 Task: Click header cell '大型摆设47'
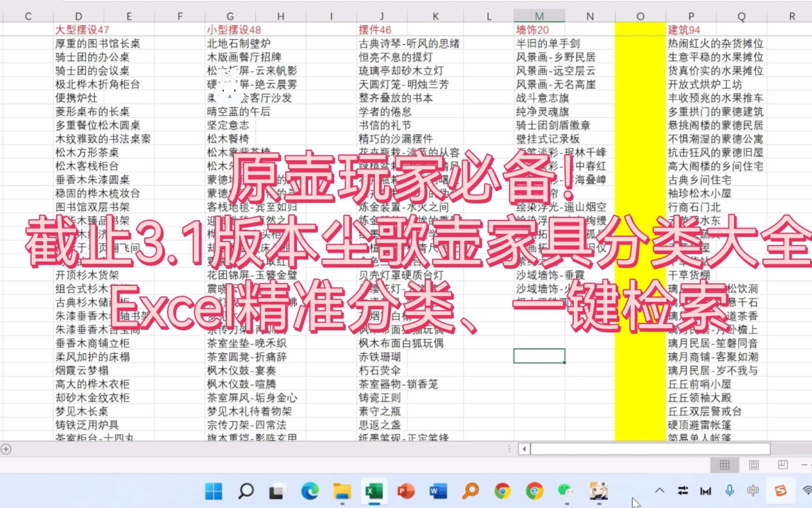(x=82, y=30)
